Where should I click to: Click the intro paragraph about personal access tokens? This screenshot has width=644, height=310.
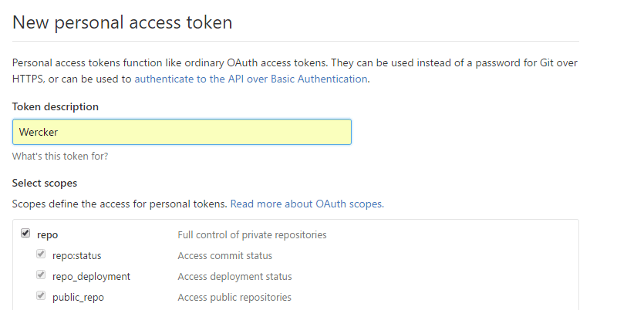click(x=293, y=62)
